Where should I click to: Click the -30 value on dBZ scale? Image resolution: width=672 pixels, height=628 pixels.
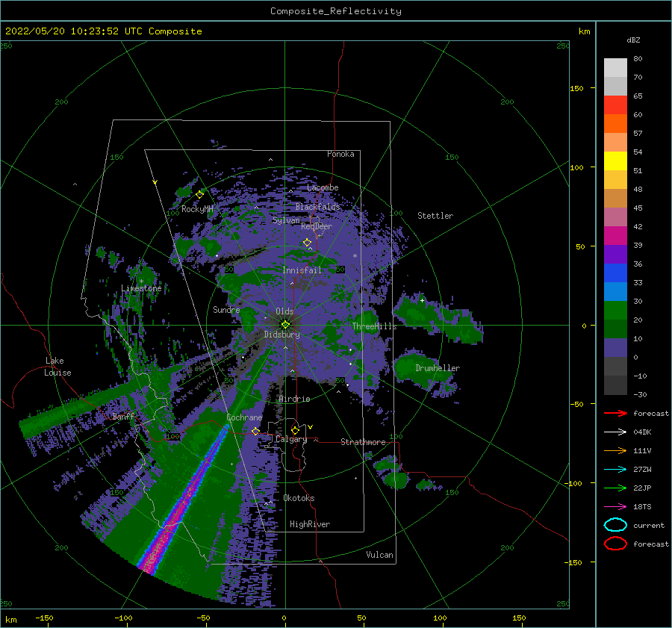coord(641,394)
